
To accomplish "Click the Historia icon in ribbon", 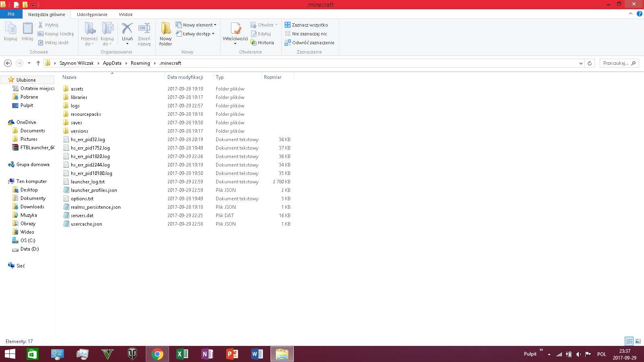I will click(262, 43).
